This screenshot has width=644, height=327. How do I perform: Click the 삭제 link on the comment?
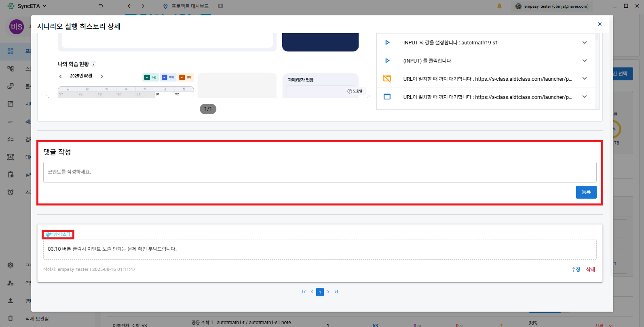click(x=591, y=269)
